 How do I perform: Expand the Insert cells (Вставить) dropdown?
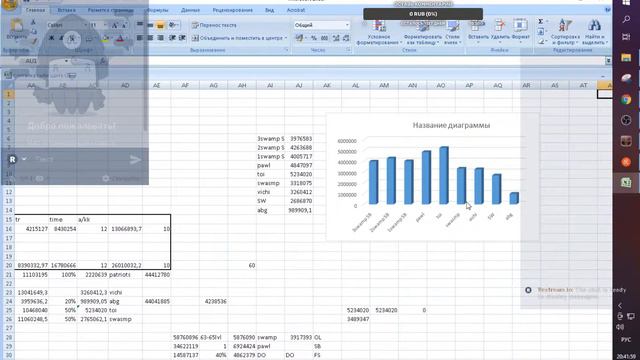tap(478, 42)
